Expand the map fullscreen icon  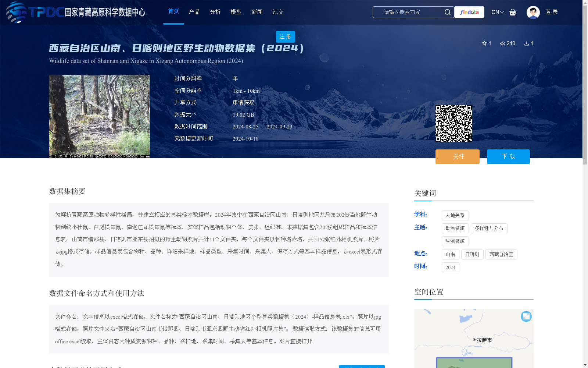[526, 316]
